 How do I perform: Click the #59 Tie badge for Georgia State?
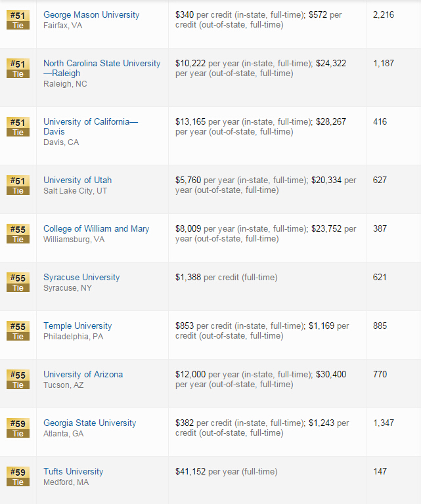coord(18,428)
